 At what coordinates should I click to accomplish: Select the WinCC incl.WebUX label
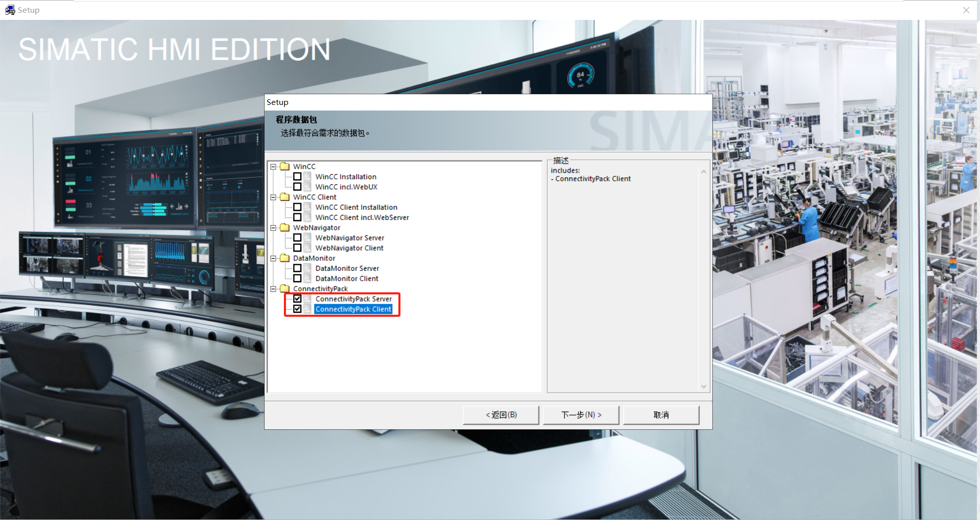click(347, 187)
